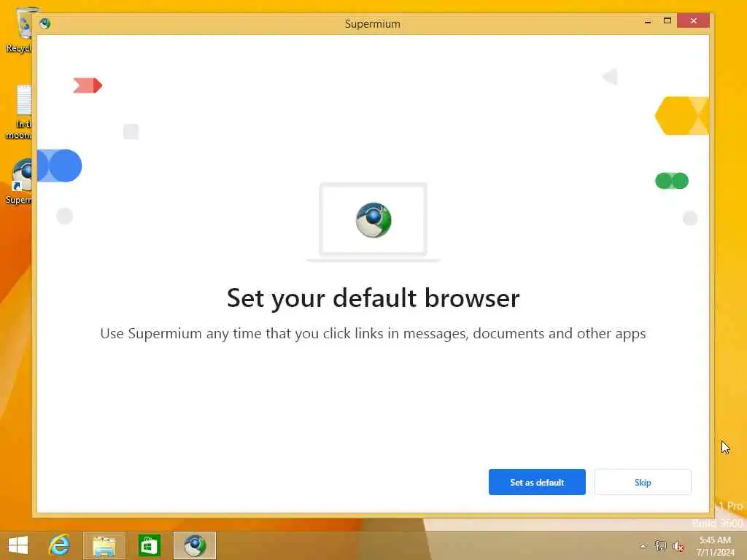The height and width of the screenshot is (560, 747).
Task: Open network status tray icon
Action: (660, 546)
